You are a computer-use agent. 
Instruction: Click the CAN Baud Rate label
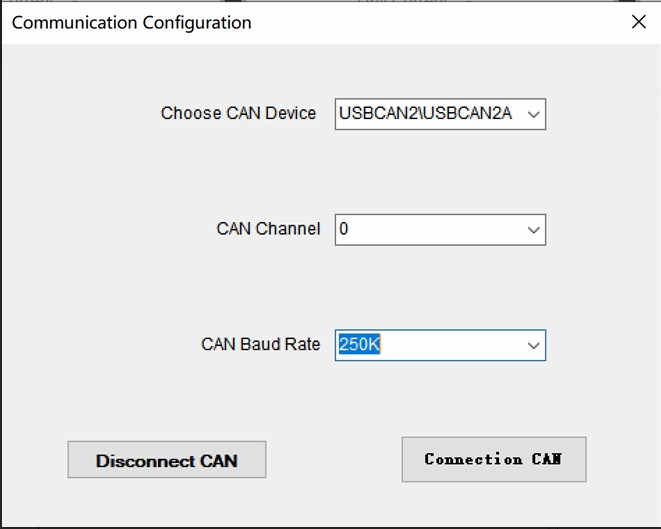pyautogui.click(x=261, y=344)
